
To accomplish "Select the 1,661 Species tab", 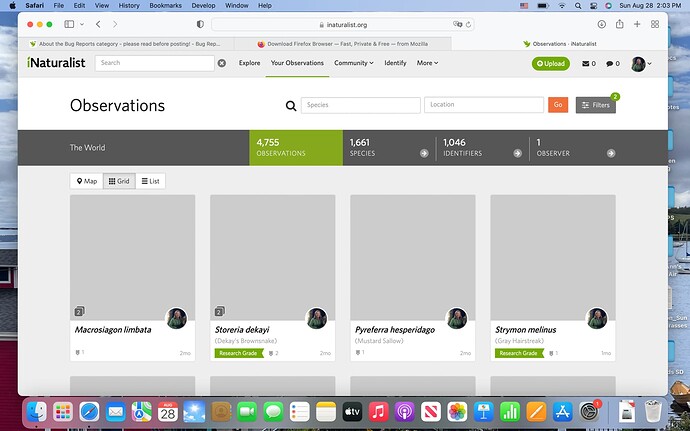I will [x=389, y=147].
